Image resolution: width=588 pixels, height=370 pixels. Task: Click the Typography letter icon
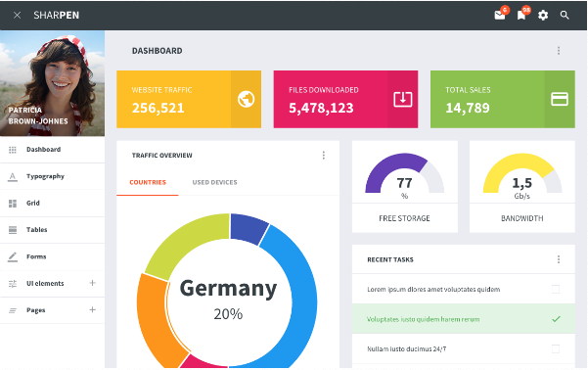pyautogui.click(x=13, y=177)
